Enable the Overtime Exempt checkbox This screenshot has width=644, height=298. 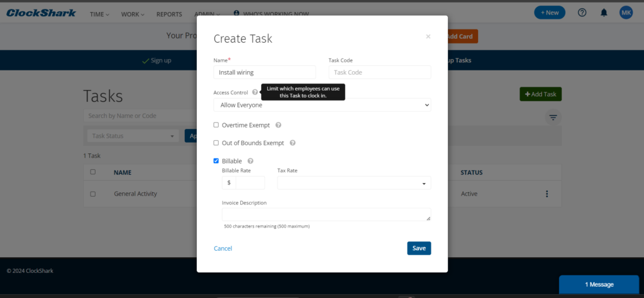(x=216, y=124)
